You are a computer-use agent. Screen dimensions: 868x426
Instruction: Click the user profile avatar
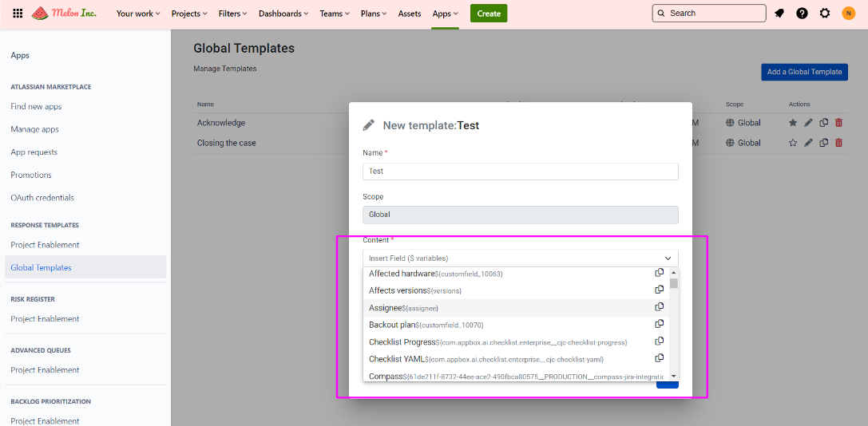click(x=848, y=14)
